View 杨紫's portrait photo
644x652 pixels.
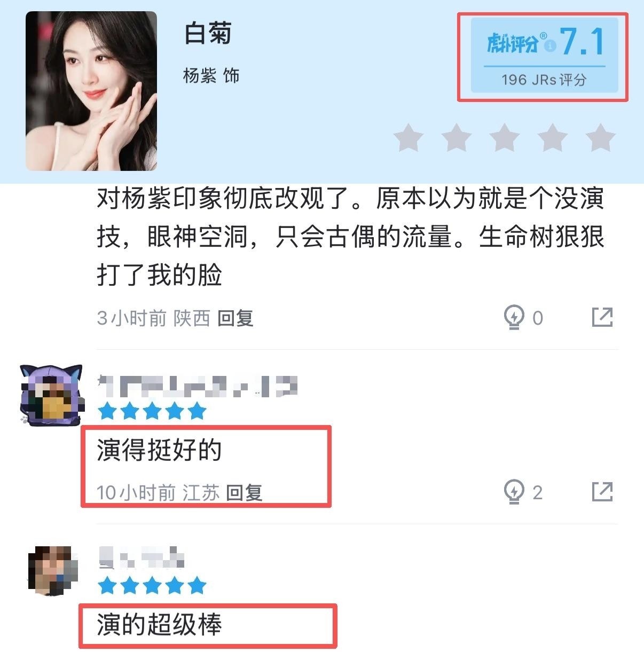91,91
